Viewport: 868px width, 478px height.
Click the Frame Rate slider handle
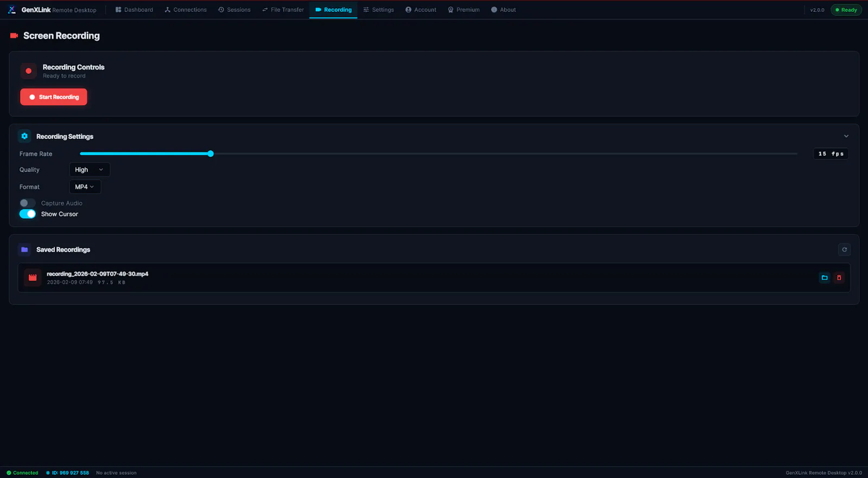coord(210,154)
